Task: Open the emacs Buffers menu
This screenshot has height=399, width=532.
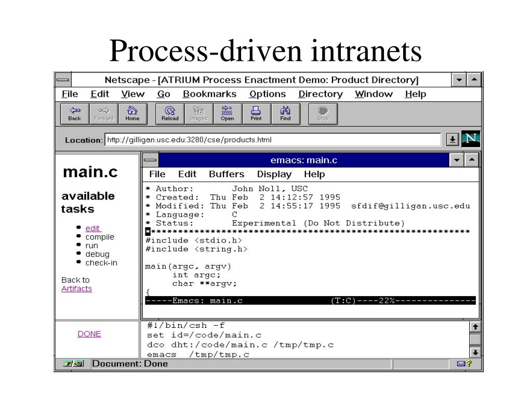Action: pos(227,174)
